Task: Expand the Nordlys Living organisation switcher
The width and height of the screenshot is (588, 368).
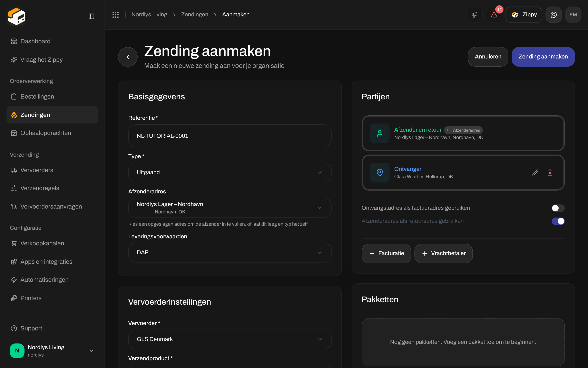Action: click(52, 351)
